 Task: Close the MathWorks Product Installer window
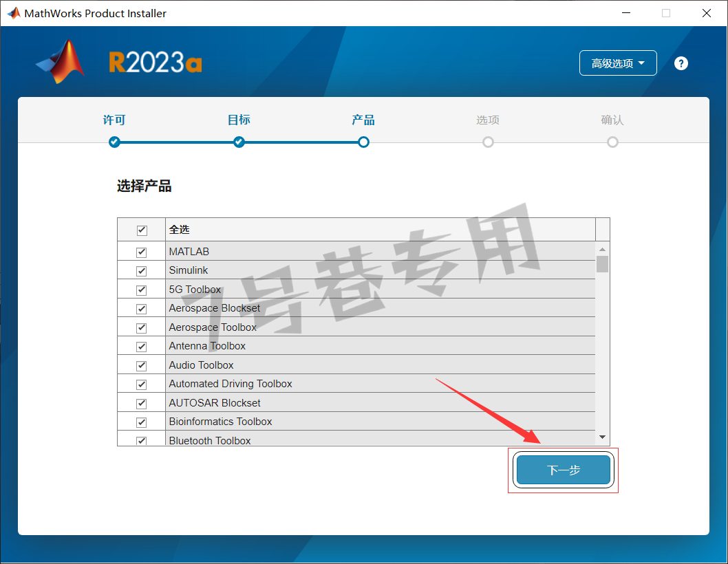click(706, 13)
